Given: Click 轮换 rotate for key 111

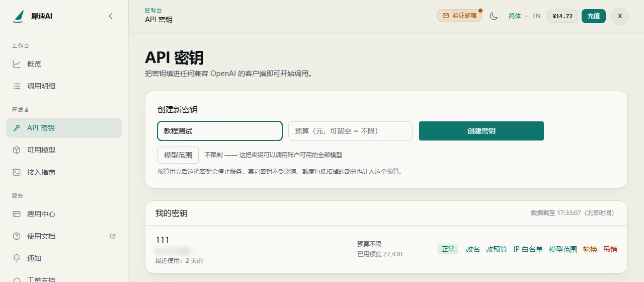Looking at the screenshot, I should pyautogui.click(x=590, y=249).
